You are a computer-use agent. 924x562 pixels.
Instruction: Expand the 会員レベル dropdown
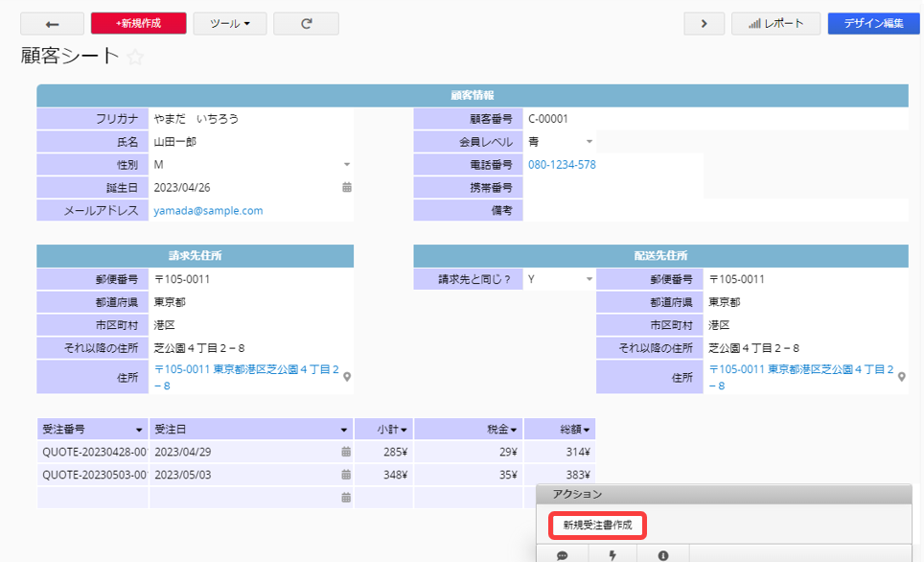click(x=589, y=142)
